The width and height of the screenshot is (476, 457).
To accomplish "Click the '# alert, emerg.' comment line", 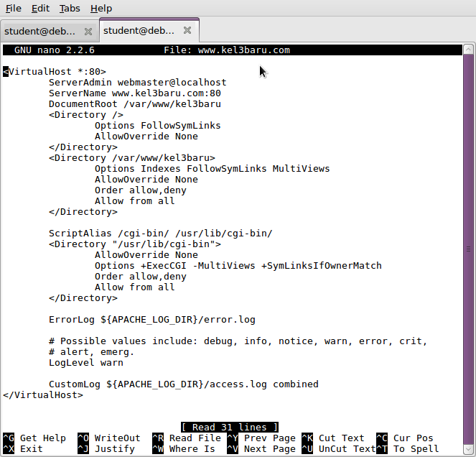I will point(91,352).
